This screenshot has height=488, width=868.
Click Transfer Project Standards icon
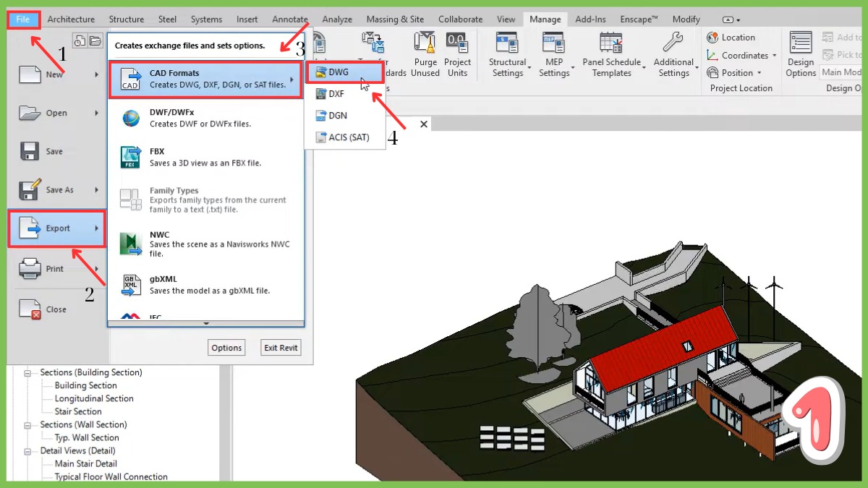373,42
